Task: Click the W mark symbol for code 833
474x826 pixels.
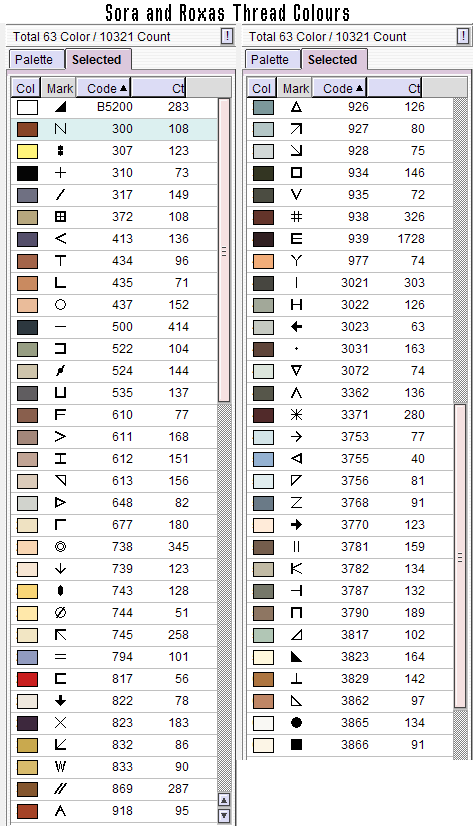Action: pos(61,766)
